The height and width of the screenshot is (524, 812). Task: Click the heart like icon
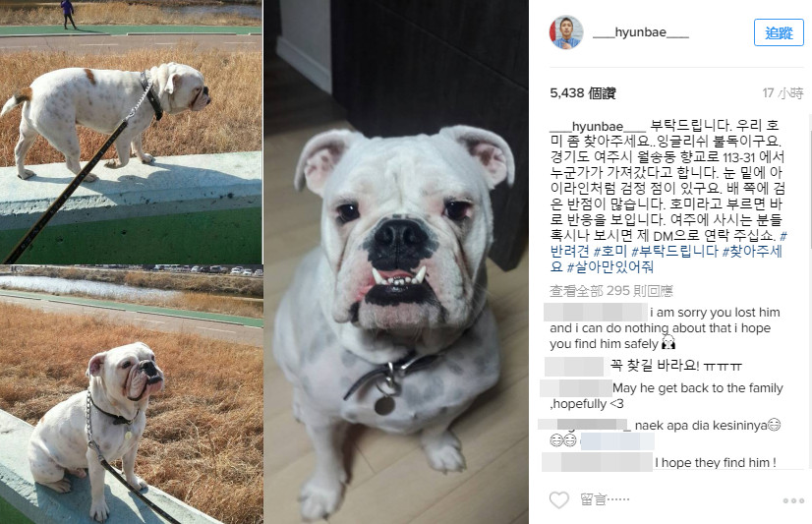click(x=558, y=499)
